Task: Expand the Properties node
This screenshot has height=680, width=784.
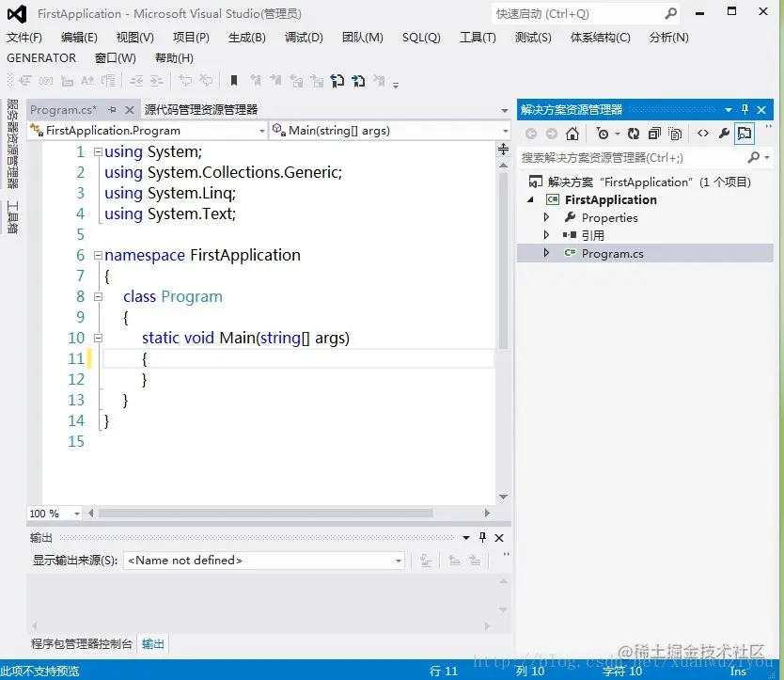Action: [x=546, y=217]
